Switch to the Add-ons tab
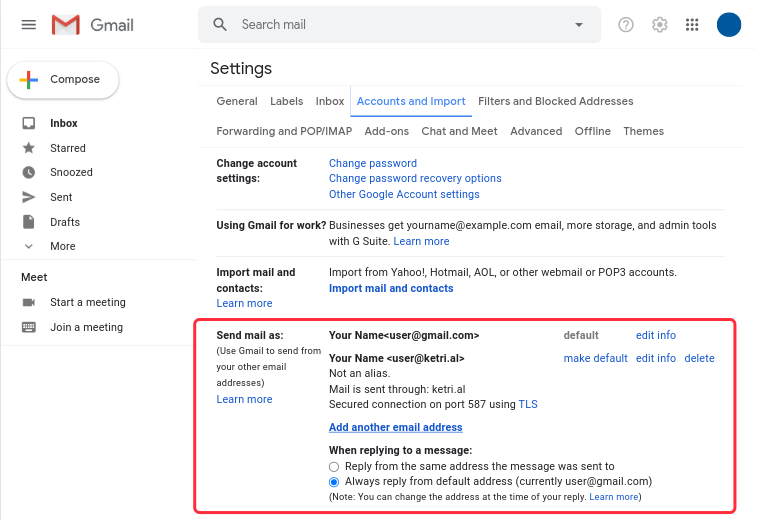The image size is (760, 520). (386, 131)
